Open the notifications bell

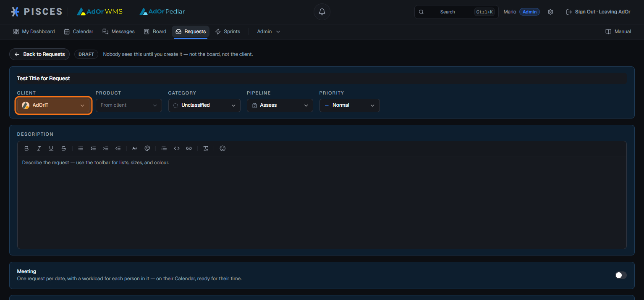[x=322, y=12]
